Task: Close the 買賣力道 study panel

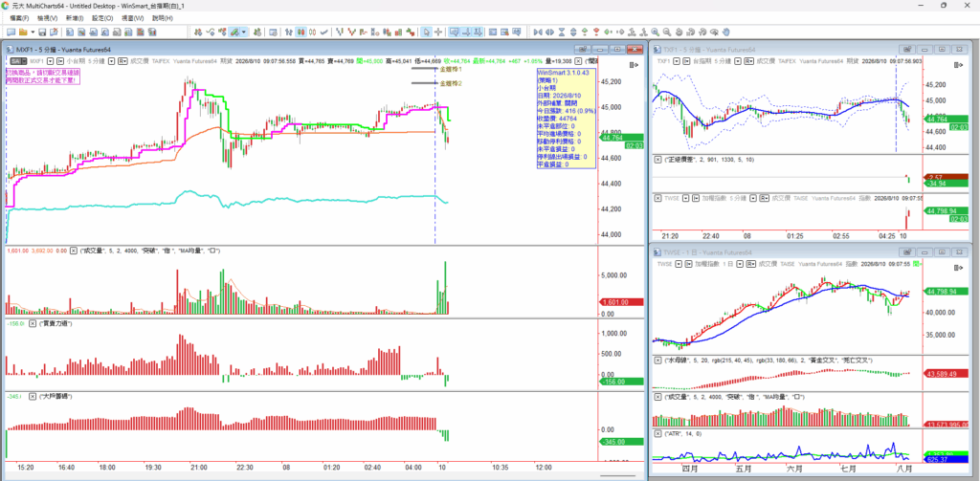Action: point(32,323)
